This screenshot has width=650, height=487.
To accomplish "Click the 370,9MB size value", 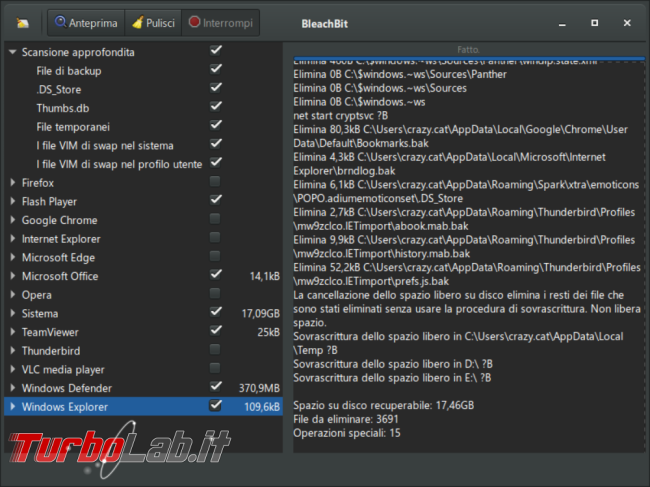I will coord(259,388).
